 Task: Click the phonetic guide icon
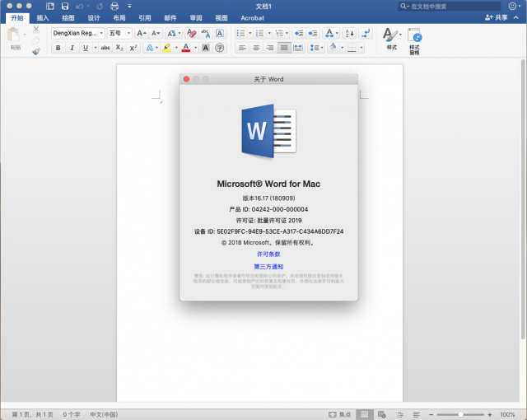pyautogui.click(x=205, y=33)
